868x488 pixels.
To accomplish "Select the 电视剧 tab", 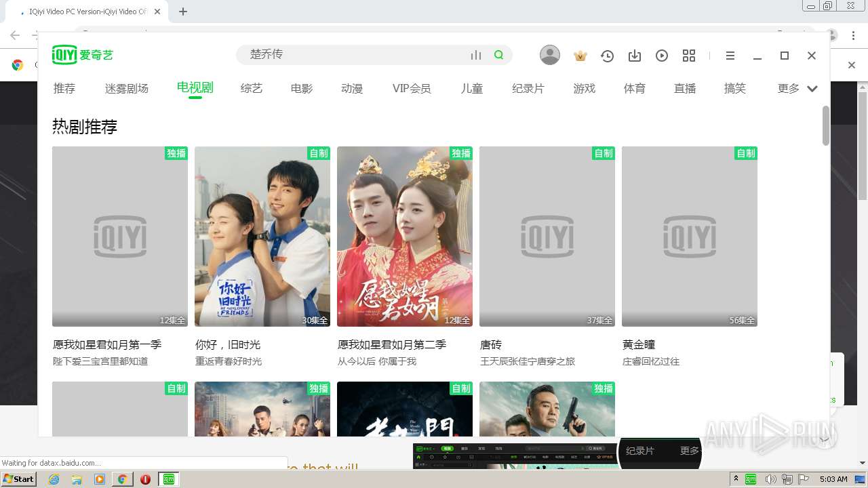I will click(x=195, y=87).
